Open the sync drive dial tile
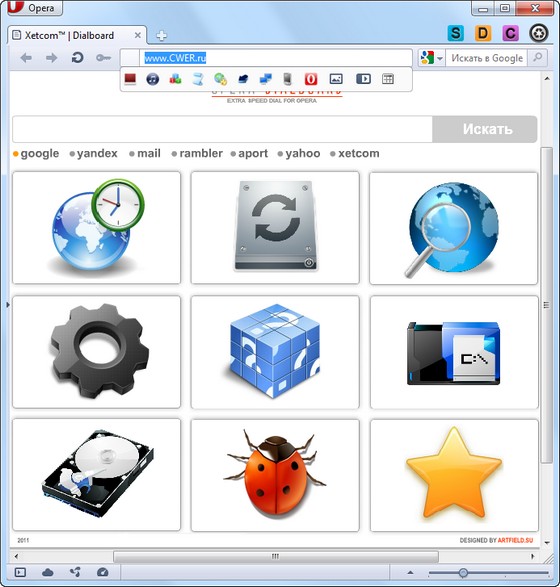Screen dimensions: 560x587 tap(275, 228)
